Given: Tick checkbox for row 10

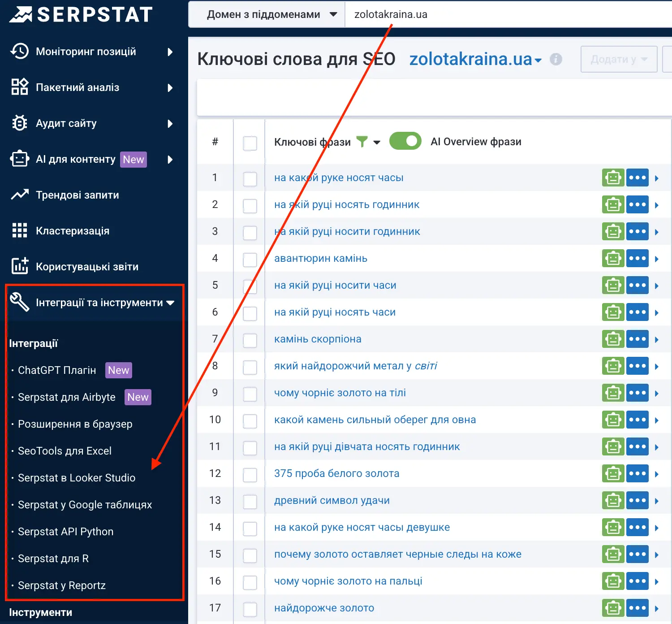Looking at the screenshot, I should pyautogui.click(x=250, y=421).
